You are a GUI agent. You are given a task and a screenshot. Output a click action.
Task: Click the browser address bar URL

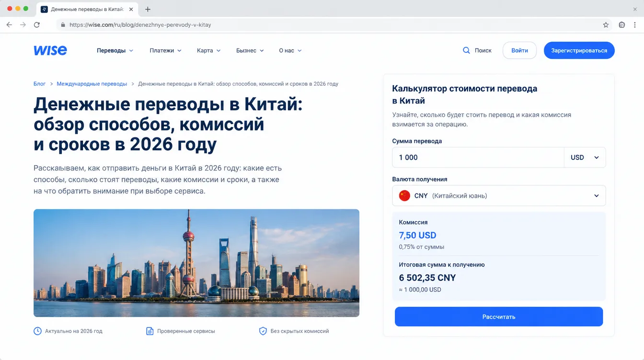click(x=140, y=24)
